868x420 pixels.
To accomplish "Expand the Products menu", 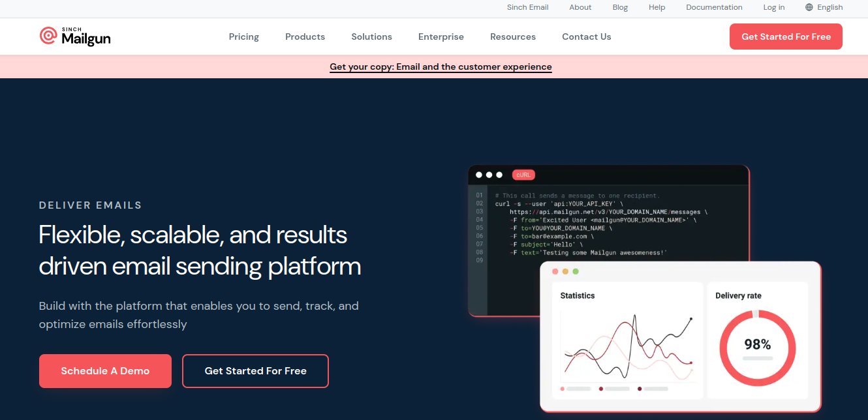I will [305, 37].
